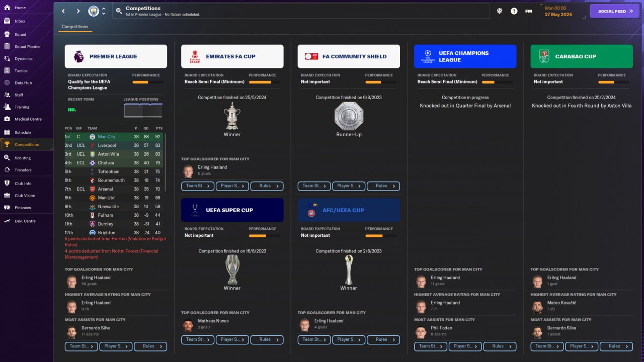Select the Competitions tab

click(x=75, y=27)
